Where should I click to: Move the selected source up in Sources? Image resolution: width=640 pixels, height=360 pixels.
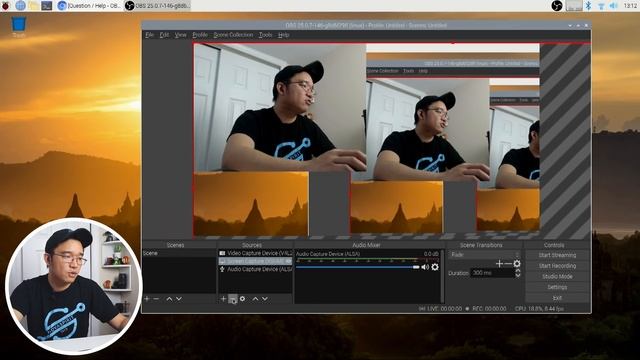[x=255, y=299]
